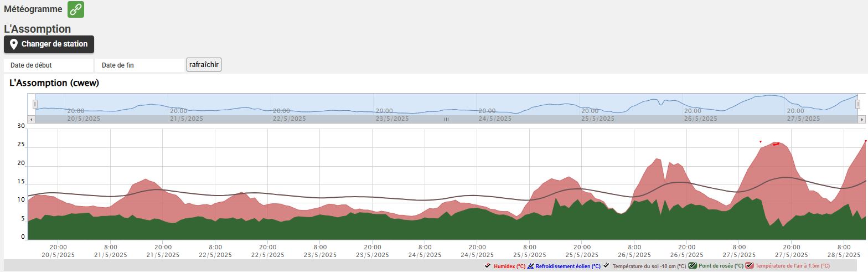This screenshot has width=868, height=272.
Task: Click the scrollbar grip in the navigator center
Action: 446,119
